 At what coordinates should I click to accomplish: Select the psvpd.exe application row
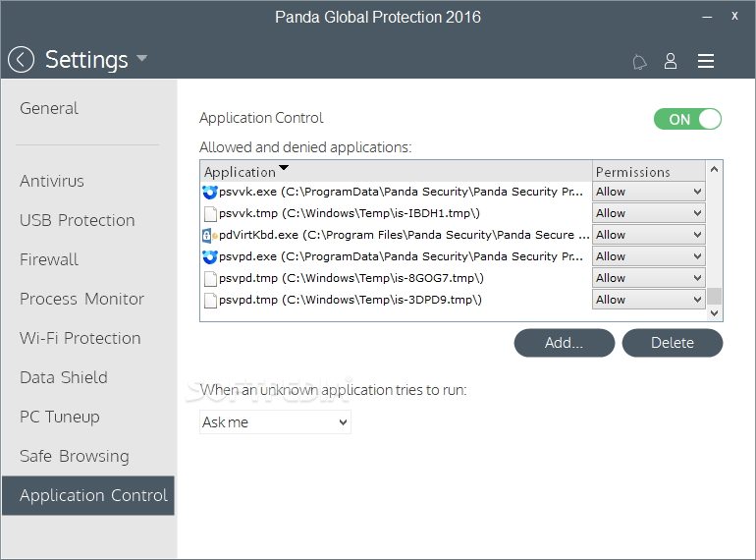click(396, 256)
